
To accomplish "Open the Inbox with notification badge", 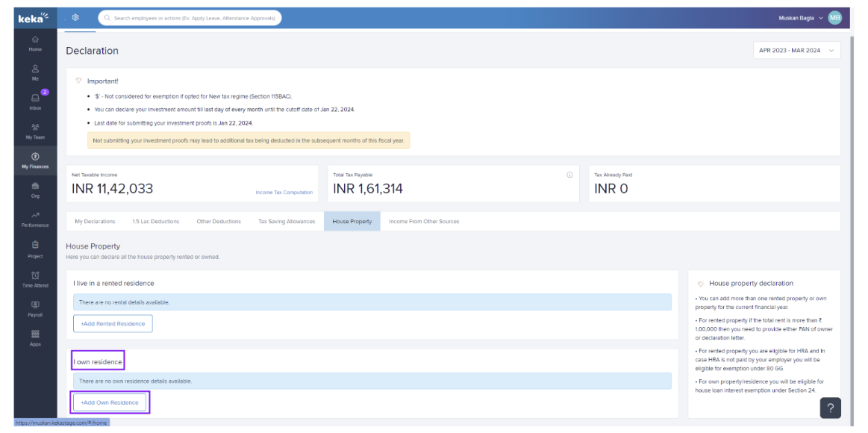I will tap(35, 101).
